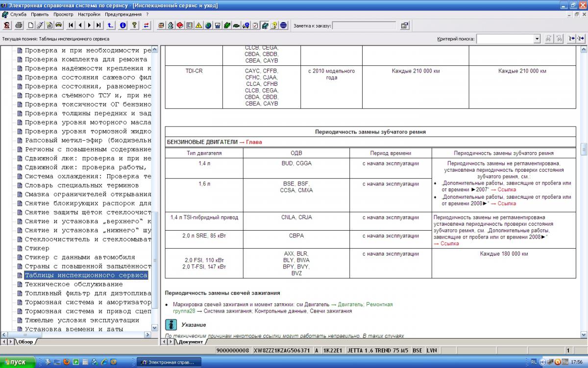588x368 pixels.
Task: Click the red book toolbar icon
Action: tap(180, 26)
